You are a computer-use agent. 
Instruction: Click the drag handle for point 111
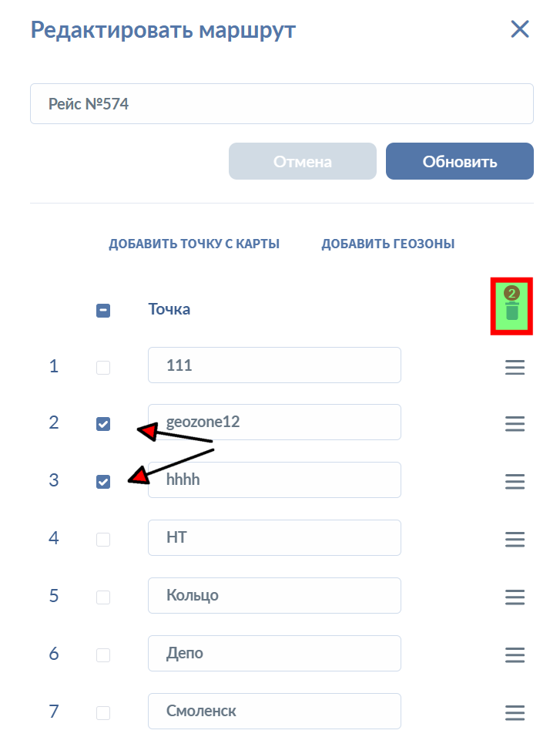click(x=515, y=367)
